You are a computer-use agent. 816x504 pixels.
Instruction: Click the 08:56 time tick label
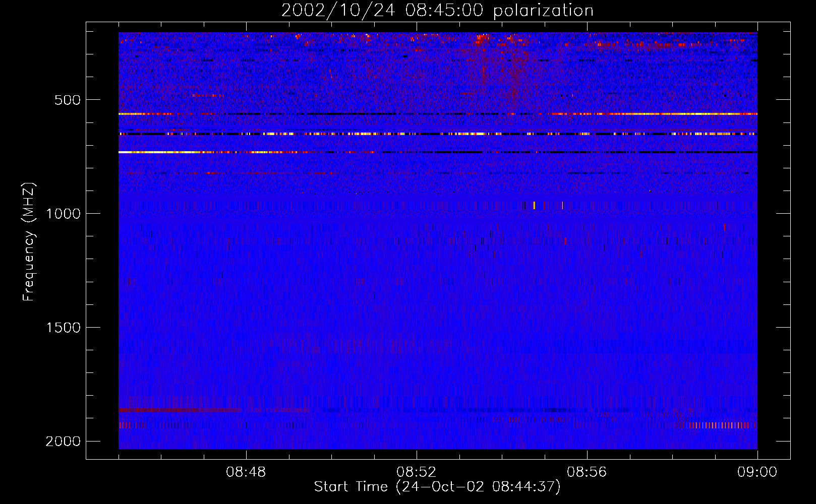tap(587, 472)
